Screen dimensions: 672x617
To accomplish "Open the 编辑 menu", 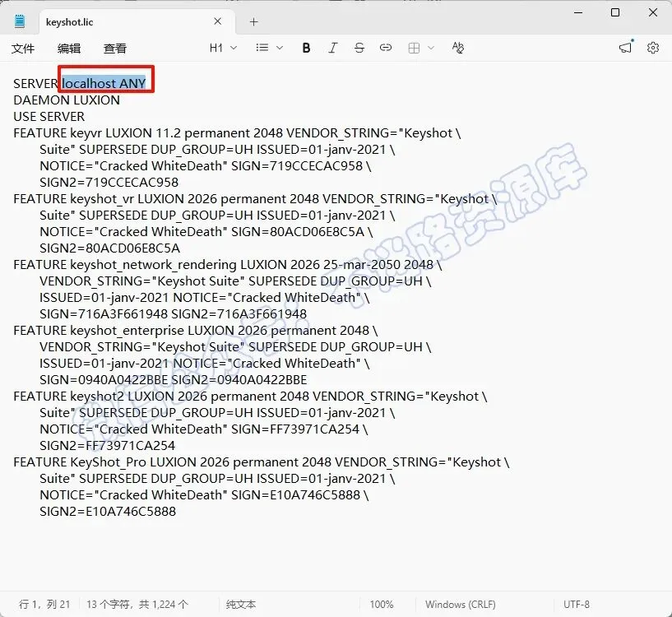I will 69,48.
